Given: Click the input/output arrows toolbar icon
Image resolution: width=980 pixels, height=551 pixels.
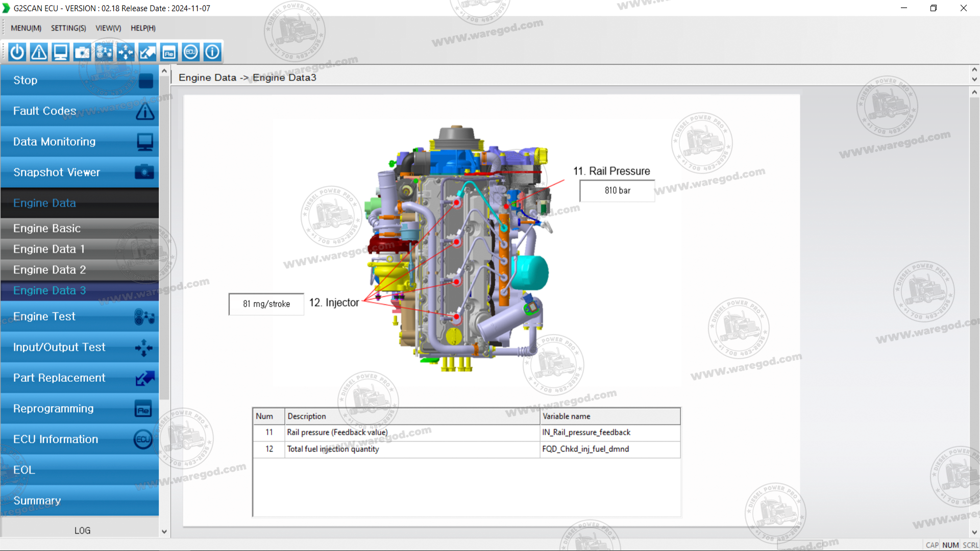Looking at the screenshot, I should tap(126, 52).
